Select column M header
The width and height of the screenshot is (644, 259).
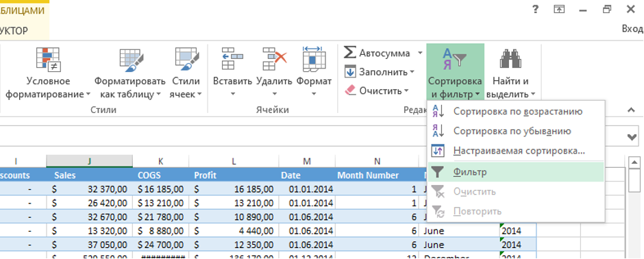[x=307, y=161]
